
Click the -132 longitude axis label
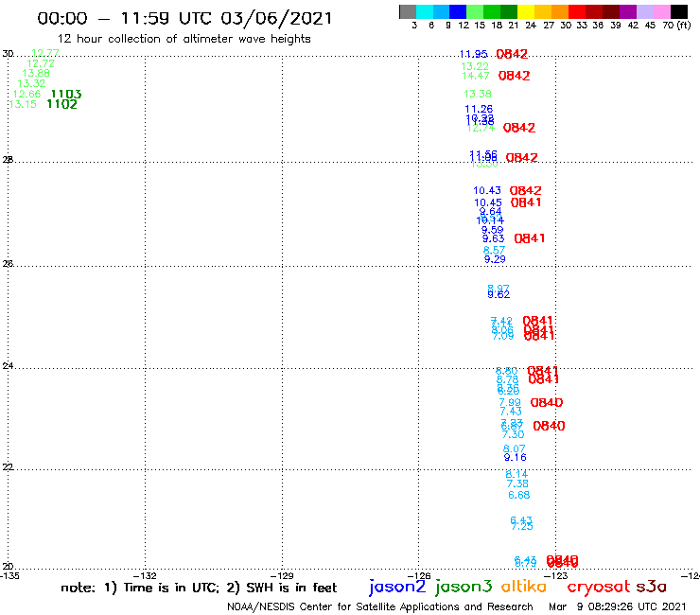(x=145, y=575)
